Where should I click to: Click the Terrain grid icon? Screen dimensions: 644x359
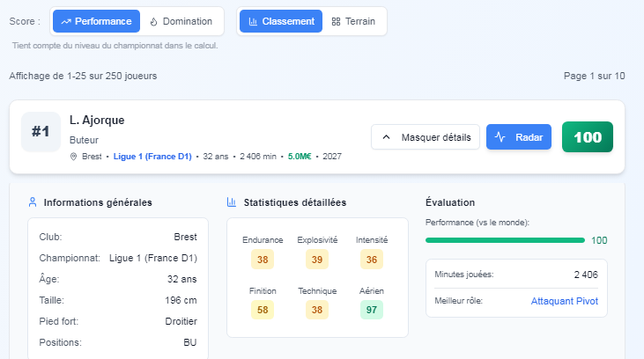coord(336,22)
